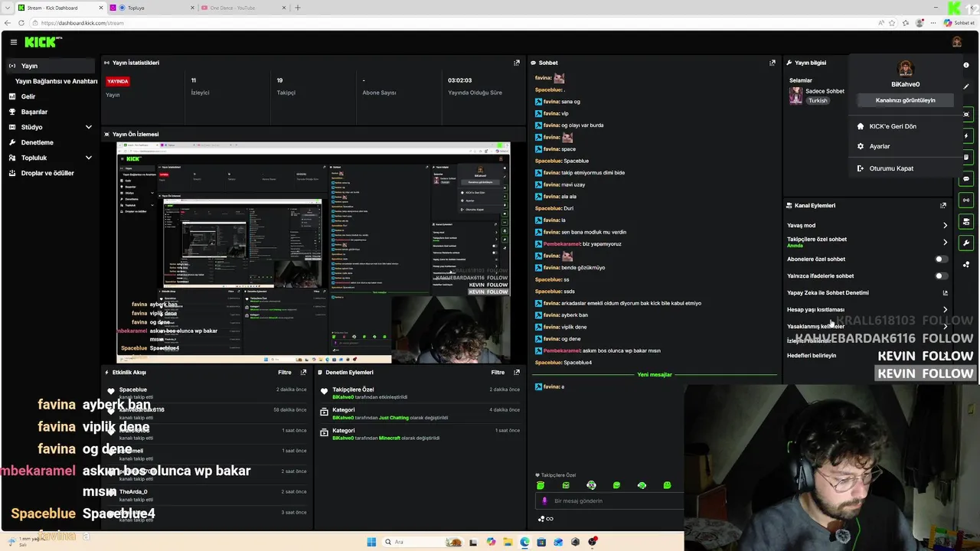This screenshot has height=551, width=980.
Task: Open Yayın Bağlantısı ve Anahtarı sidebar item
Action: (x=56, y=81)
